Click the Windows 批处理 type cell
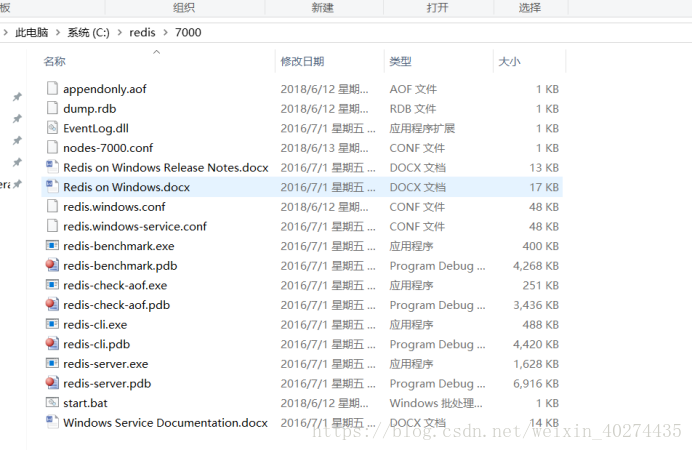Viewport: 693px width, 451px height. [436, 403]
